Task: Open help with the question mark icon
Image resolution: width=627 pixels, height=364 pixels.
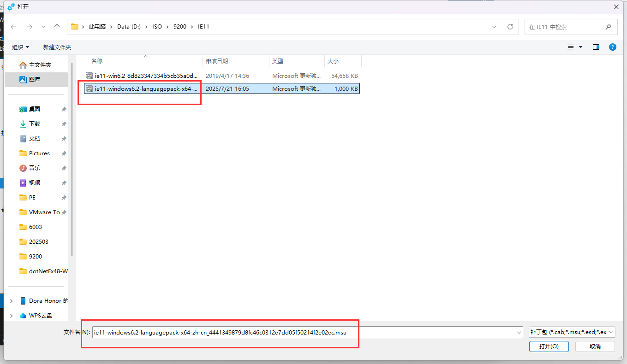Action: point(612,47)
